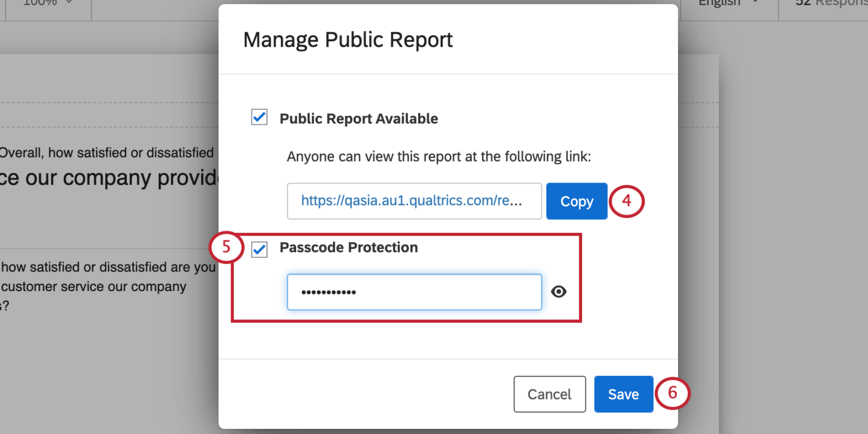The image size is (868, 434).
Task: Toggle the Passcode Protection label text
Action: 348,248
